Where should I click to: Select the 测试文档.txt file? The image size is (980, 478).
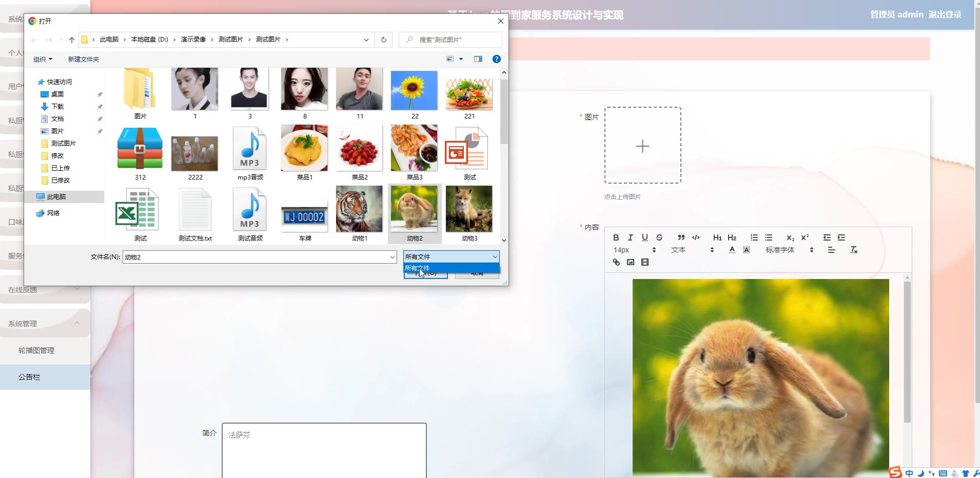point(195,214)
